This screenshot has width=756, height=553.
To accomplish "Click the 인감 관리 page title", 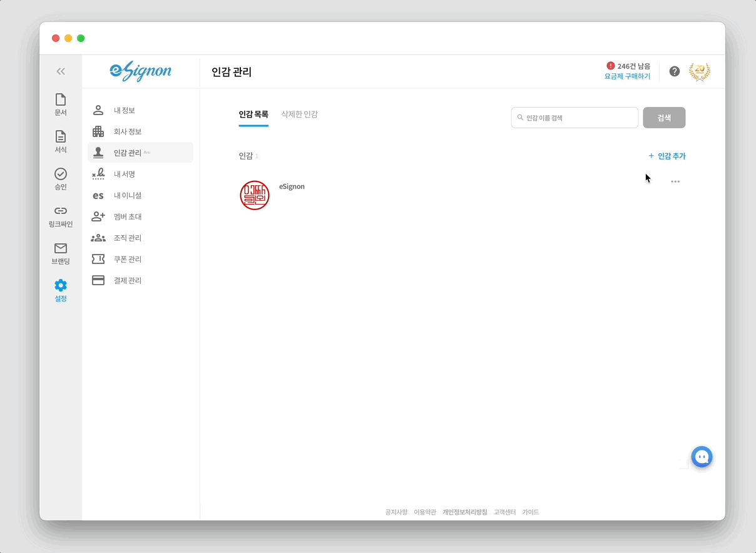I will point(232,72).
